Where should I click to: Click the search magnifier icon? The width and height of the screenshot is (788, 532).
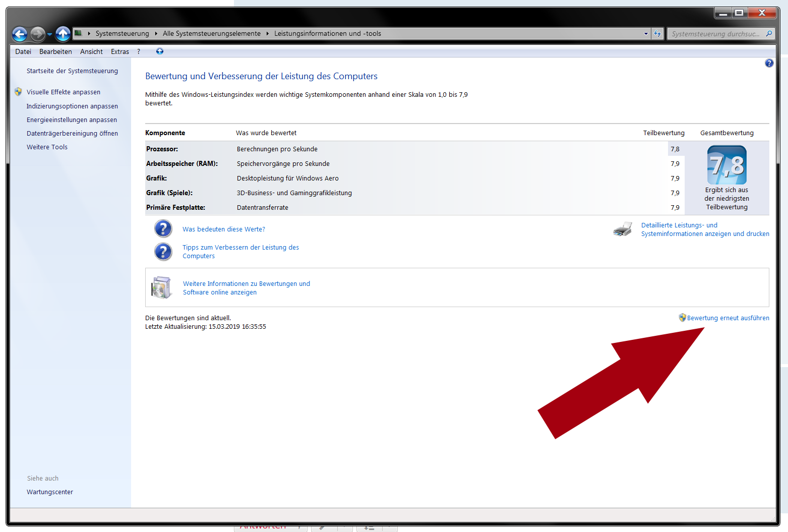[x=769, y=34]
